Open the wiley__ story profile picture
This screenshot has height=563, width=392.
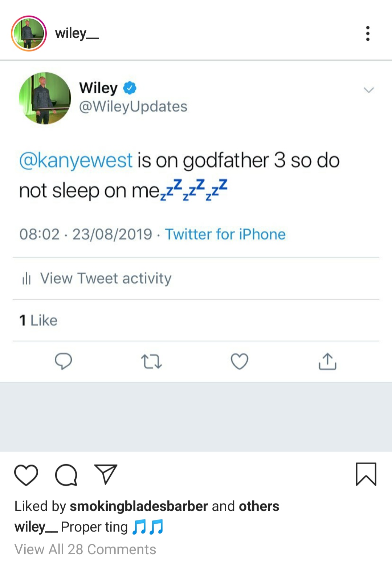29,33
